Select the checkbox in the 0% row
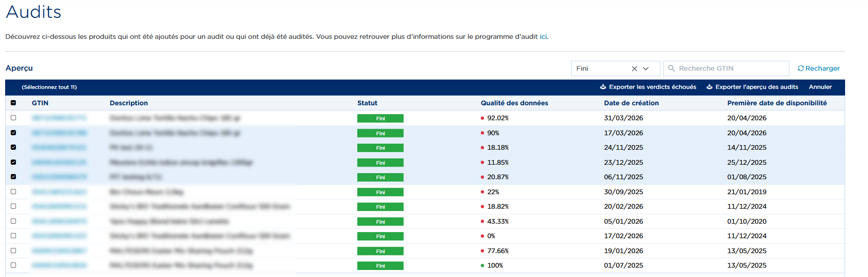This screenshot has width=868, height=277. pyautogui.click(x=13, y=236)
